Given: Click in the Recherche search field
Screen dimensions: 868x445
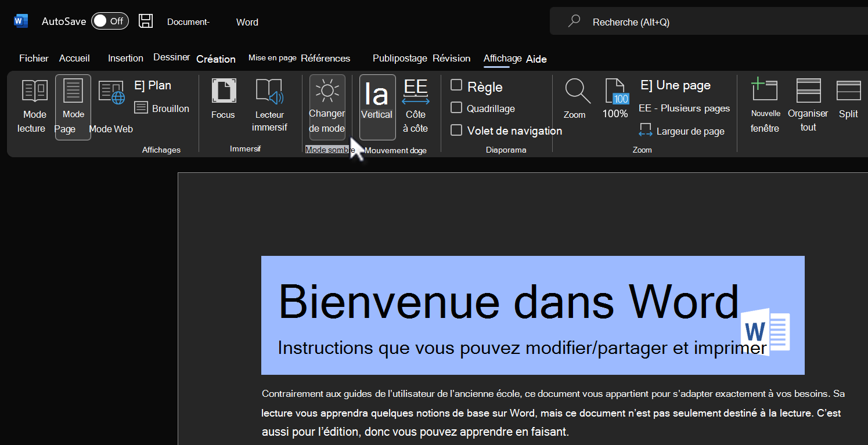Looking at the screenshot, I should tap(708, 22).
